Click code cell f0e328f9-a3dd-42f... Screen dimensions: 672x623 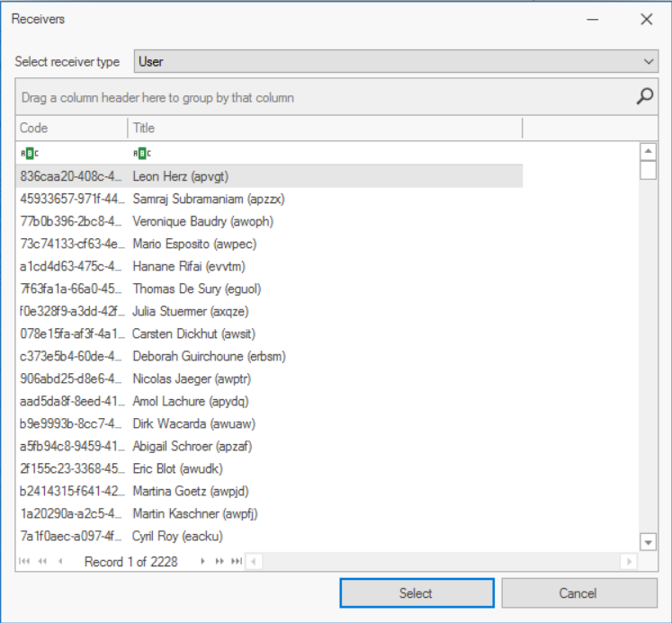72,311
